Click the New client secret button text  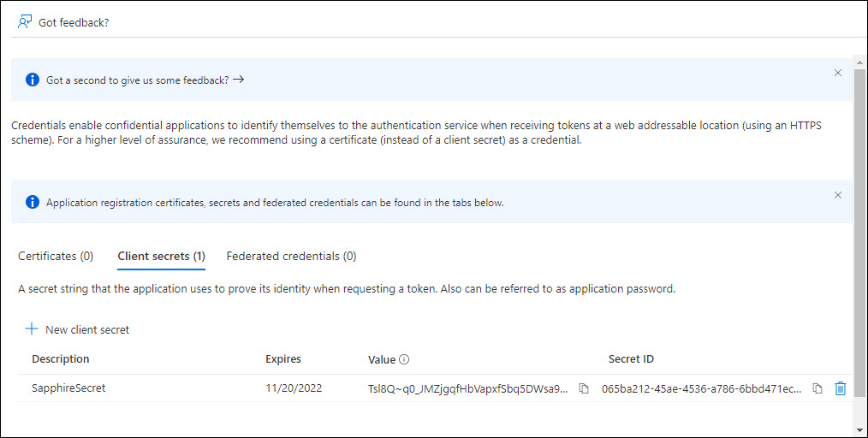(87, 329)
